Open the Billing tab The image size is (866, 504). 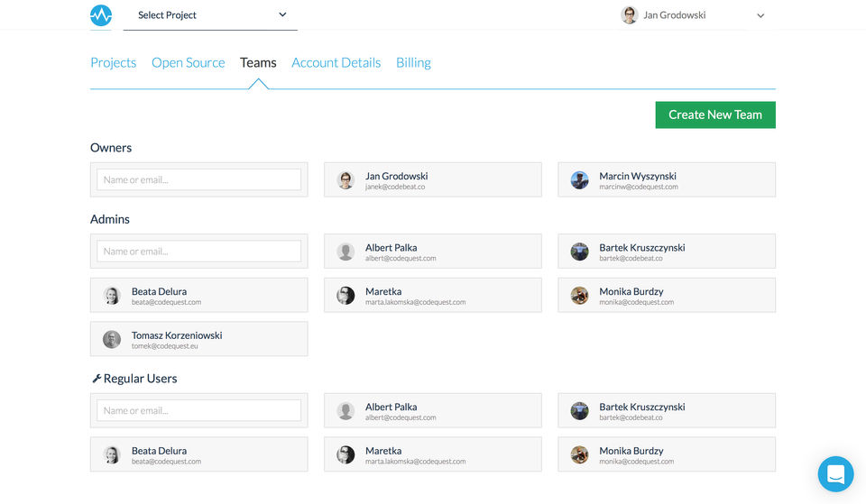coord(413,62)
